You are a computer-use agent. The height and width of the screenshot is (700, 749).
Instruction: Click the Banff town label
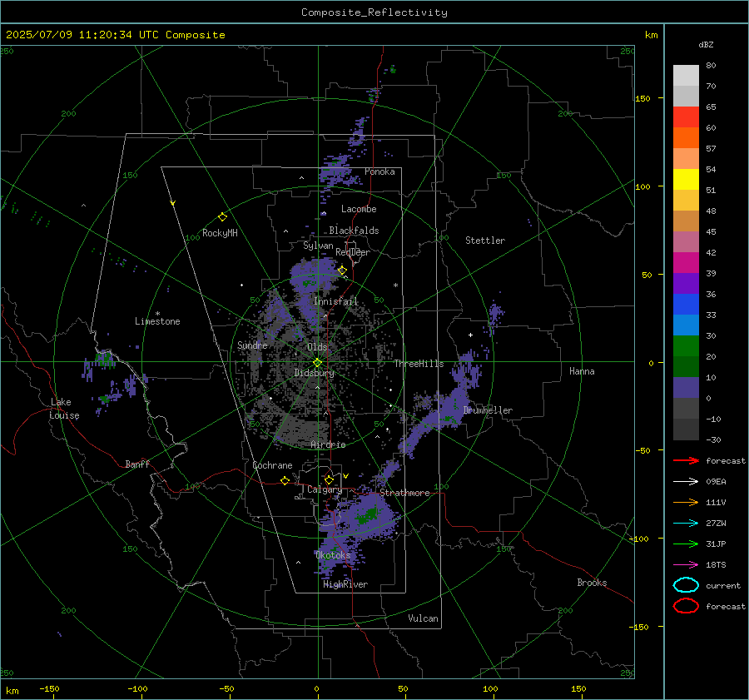point(137,464)
